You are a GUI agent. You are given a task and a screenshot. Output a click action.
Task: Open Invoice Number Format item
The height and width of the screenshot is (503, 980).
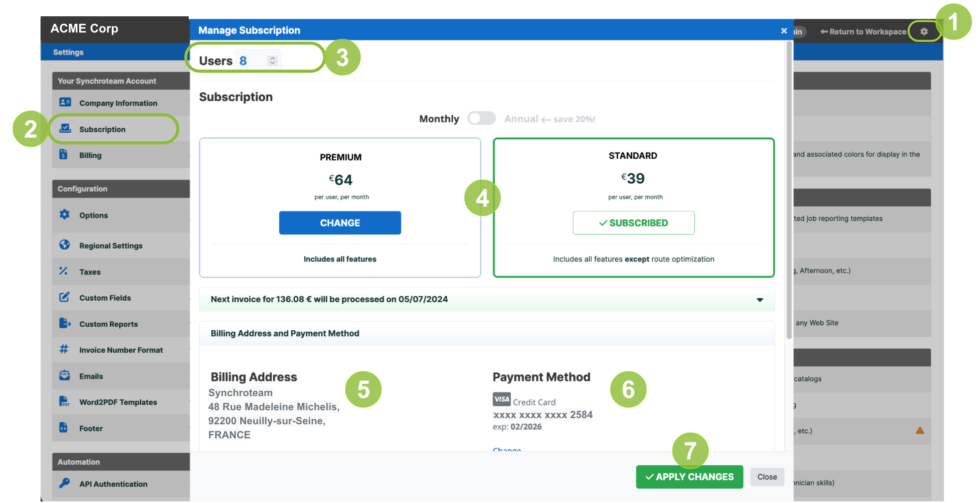[121, 350]
